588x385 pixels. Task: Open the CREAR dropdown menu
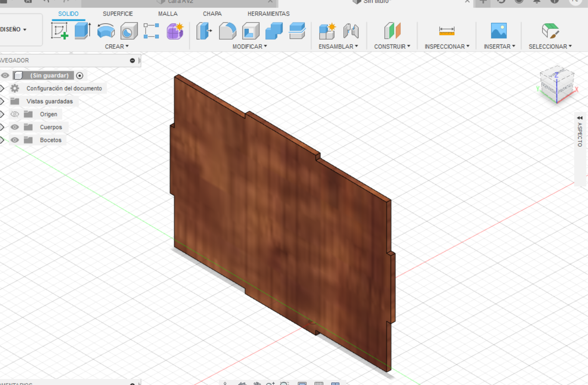[117, 47]
